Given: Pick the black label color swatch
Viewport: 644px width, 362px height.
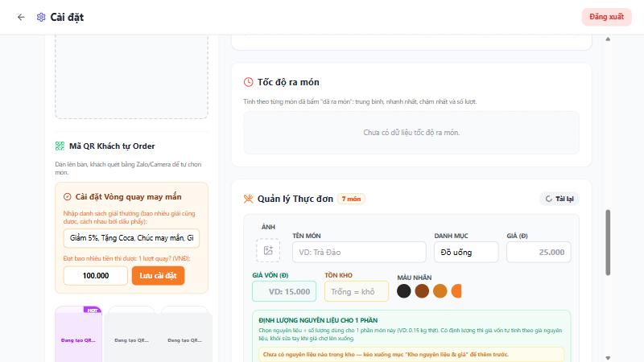Looking at the screenshot, I should coord(404,291).
